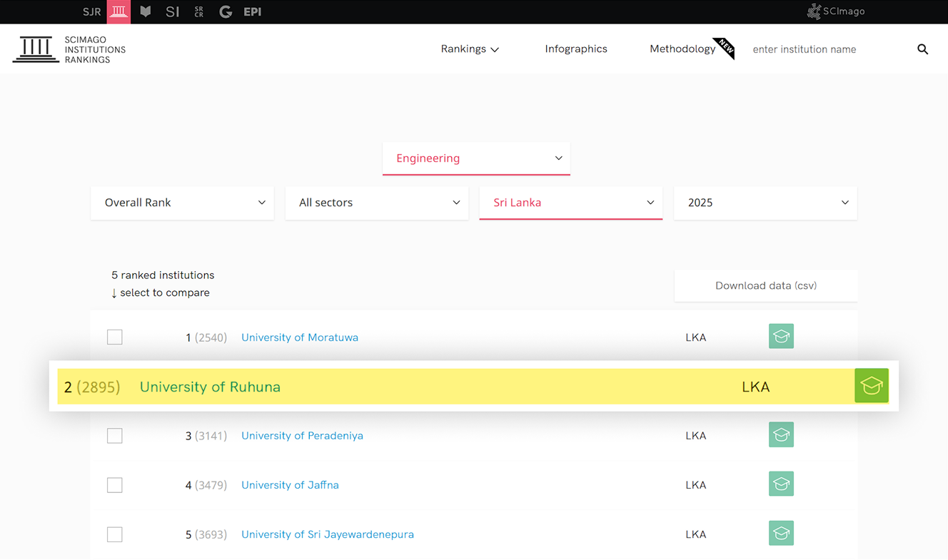Click University of Ruhuna's green graduation cap
Image resolution: width=948 pixels, height=560 pixels.
pyautogui.click(x=871, y=386)
